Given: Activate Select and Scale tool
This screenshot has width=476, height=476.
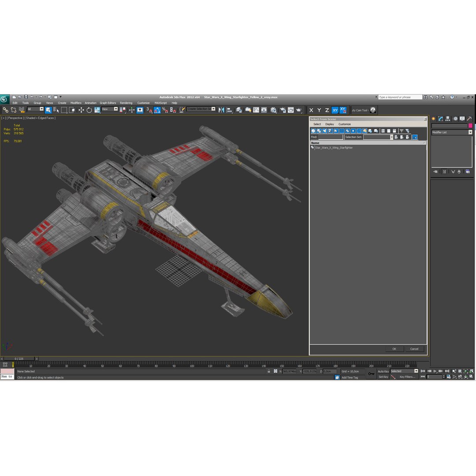Looking at the screenshot, I should 97,110.
